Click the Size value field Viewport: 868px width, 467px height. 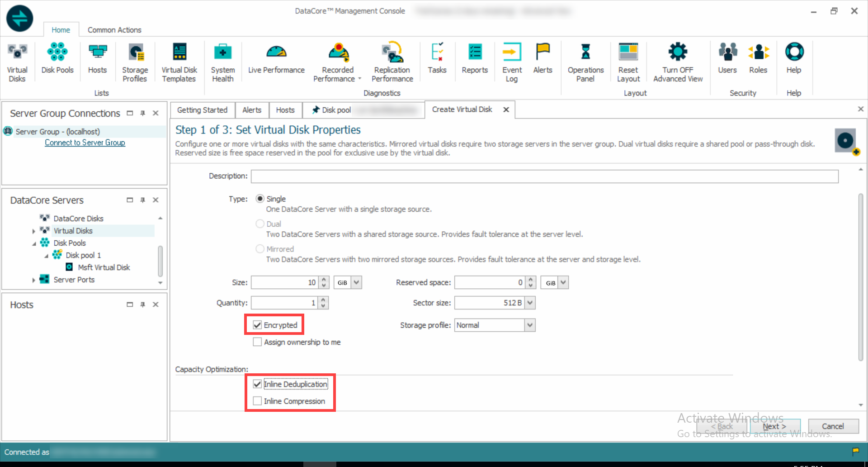coord(285,282)
